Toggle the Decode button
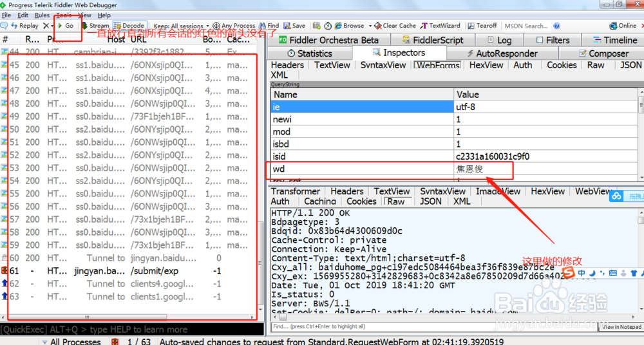 (129, 26)
